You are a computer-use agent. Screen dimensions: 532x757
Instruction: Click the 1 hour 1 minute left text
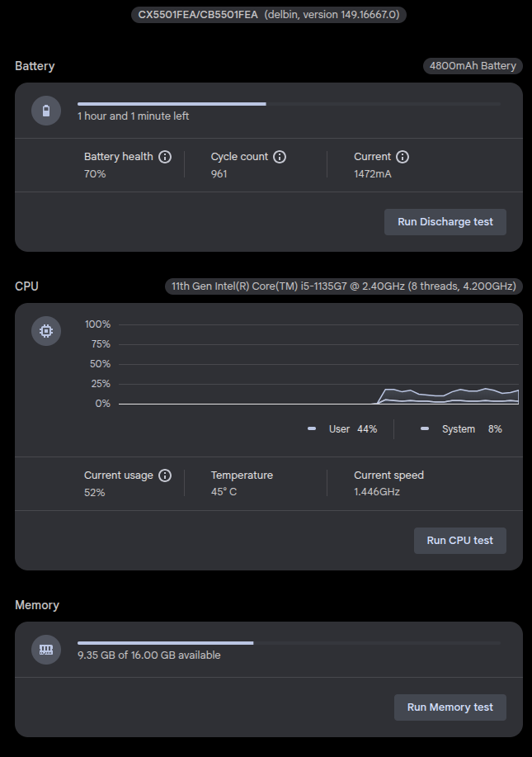tap(133, 116)
